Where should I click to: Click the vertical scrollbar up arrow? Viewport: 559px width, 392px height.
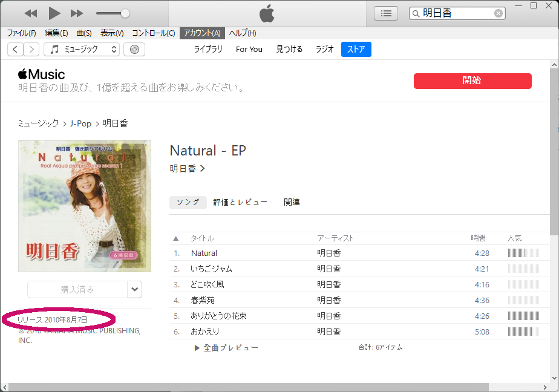pos(554,65)
